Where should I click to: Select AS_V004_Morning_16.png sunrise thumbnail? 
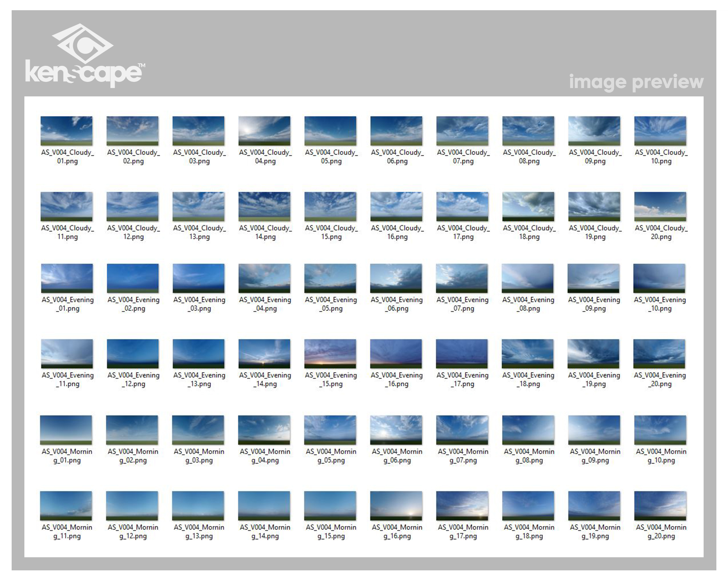pos(396,506)
